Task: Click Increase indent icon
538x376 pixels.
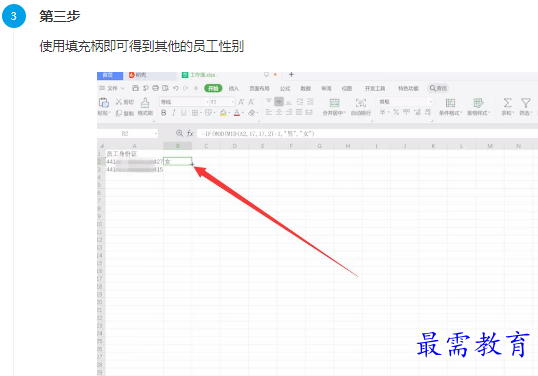Action: [x=310, y=101]
